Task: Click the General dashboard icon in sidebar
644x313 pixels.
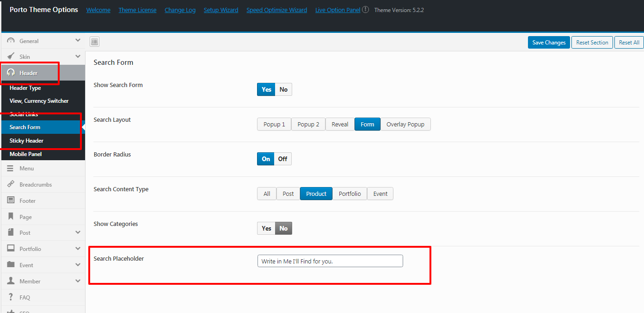Action: [11, 41]
